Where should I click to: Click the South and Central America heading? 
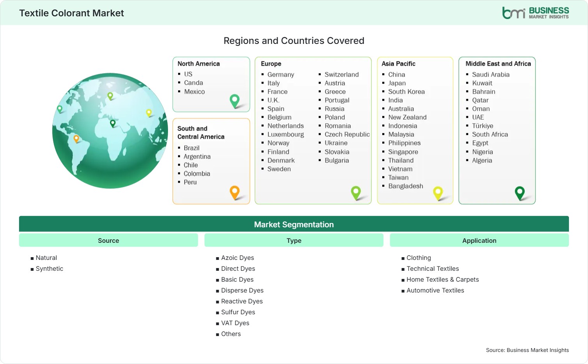click(201, 132)
